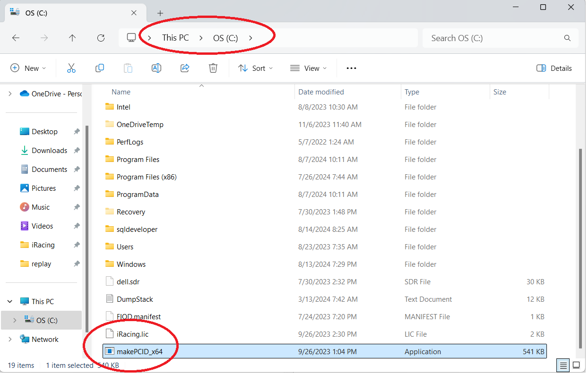Click the computer icon in address bar
Viewport: 588px width, 374px height.
tap(131, 38)
